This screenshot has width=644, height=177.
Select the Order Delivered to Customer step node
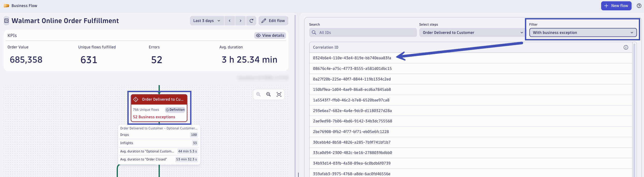coord(159,108)
